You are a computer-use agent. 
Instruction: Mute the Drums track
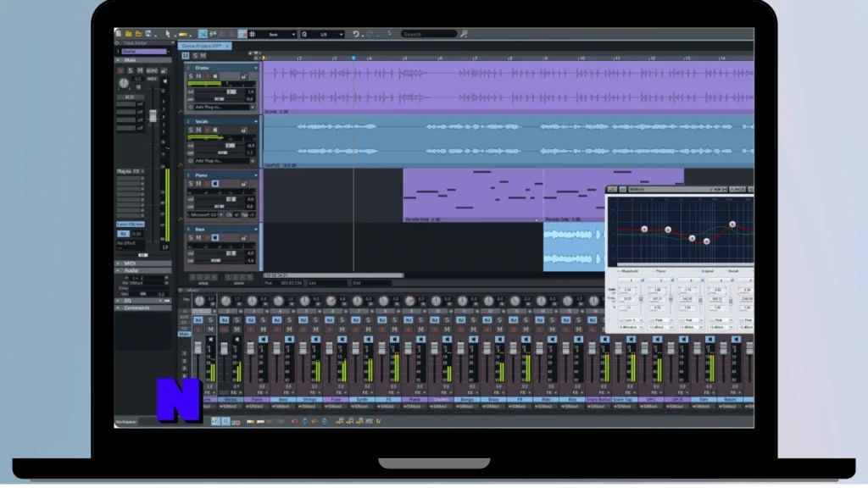198,76
